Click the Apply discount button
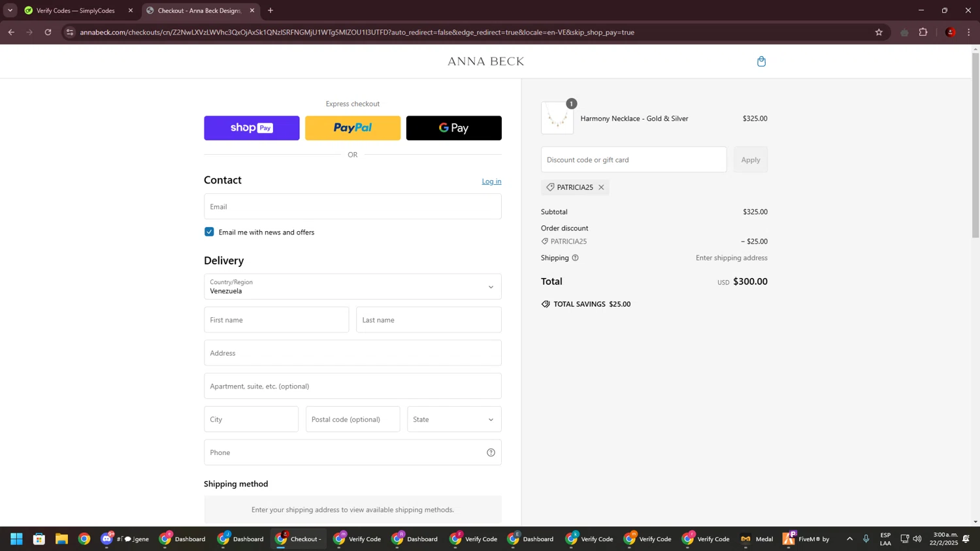The height and width of the screenshot is (551, 980). click(751, 160)
